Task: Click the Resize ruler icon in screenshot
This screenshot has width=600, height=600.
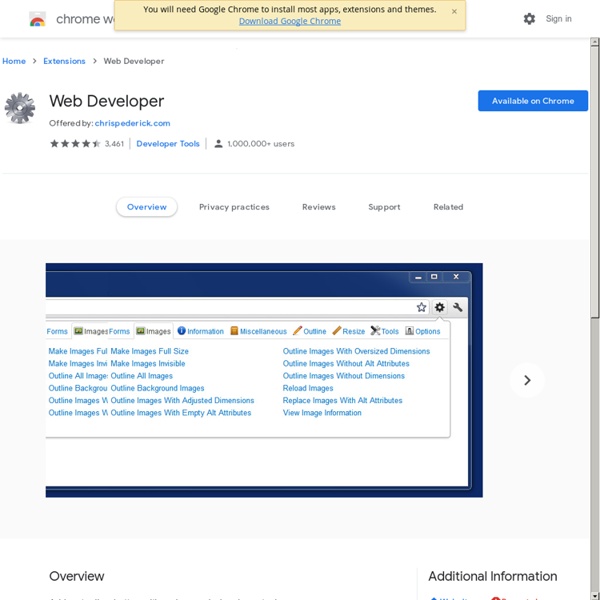Action: pos(337,330)
